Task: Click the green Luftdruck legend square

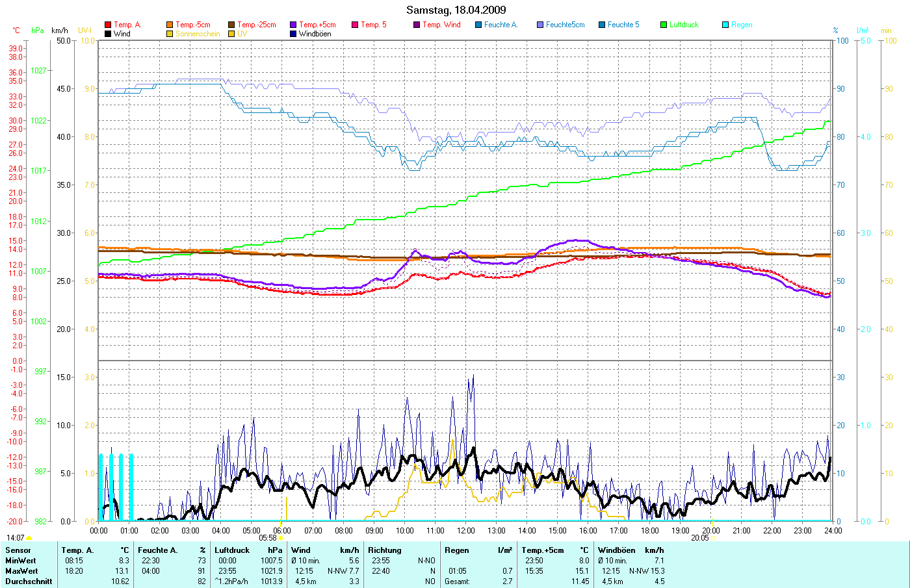Action: (x=664, y=25)
